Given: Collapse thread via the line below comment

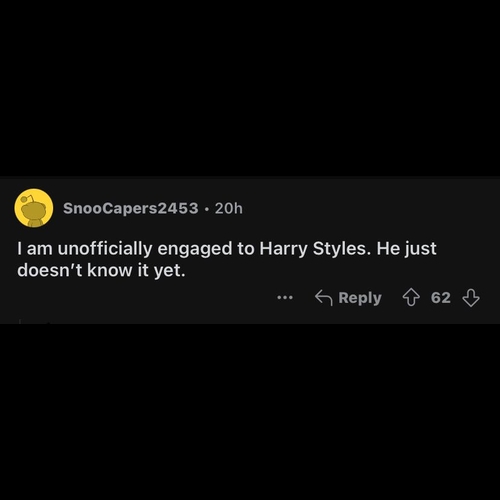Looking at the screenshot, I should (20, 321).
